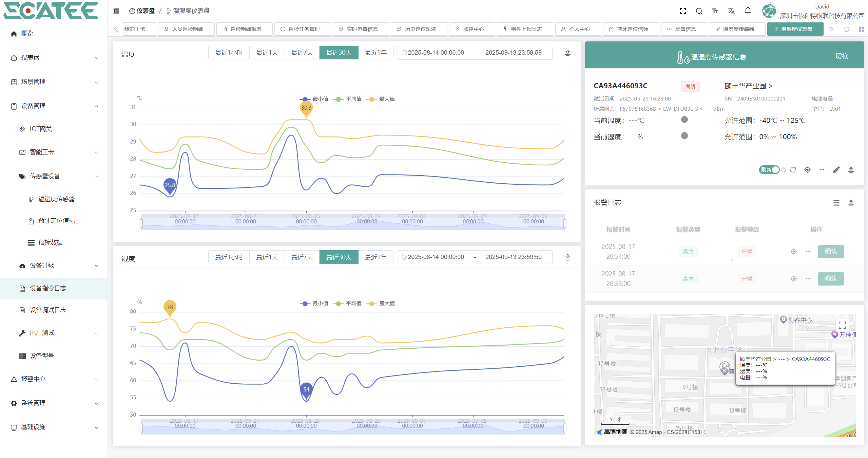
Task: Expand the map to fullscreen
Action: 842,325
